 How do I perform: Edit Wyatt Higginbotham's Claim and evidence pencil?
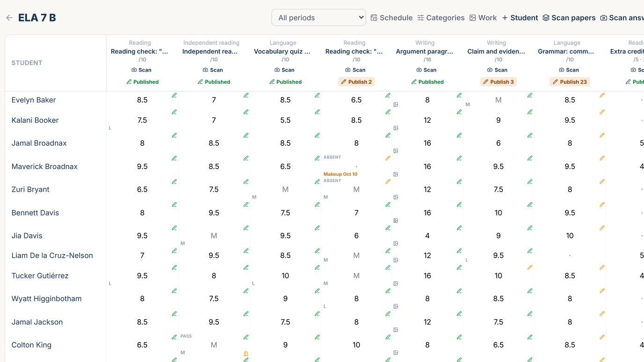tap(530, 291)
